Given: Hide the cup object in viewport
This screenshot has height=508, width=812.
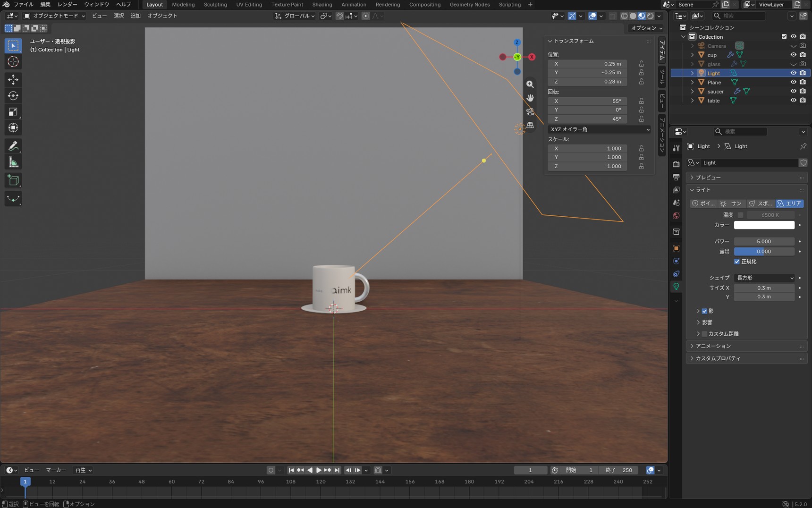Looking at the screenshot, I should (x=793, y=55).
